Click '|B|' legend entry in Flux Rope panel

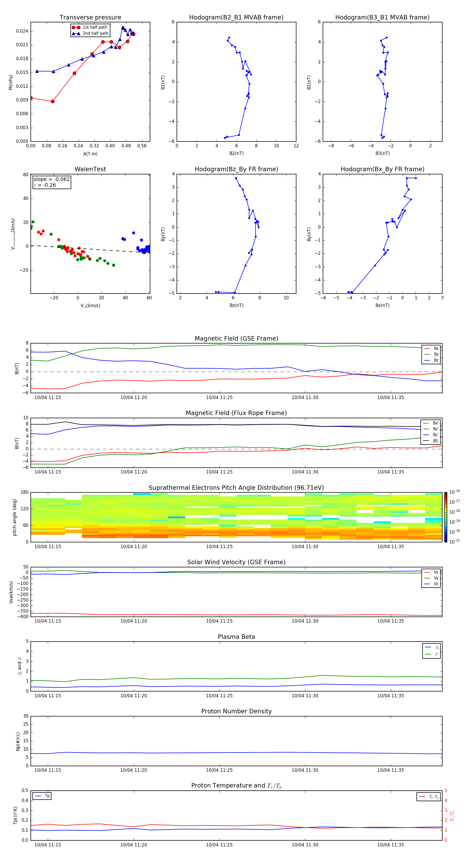pyautogui.click(x=431, y=441)
